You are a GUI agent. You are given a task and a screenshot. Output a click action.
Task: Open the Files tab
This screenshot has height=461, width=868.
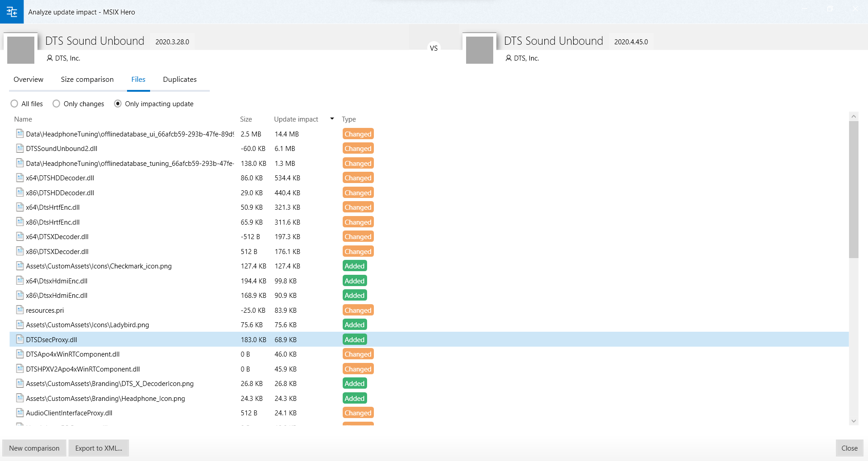click(138, 80)
